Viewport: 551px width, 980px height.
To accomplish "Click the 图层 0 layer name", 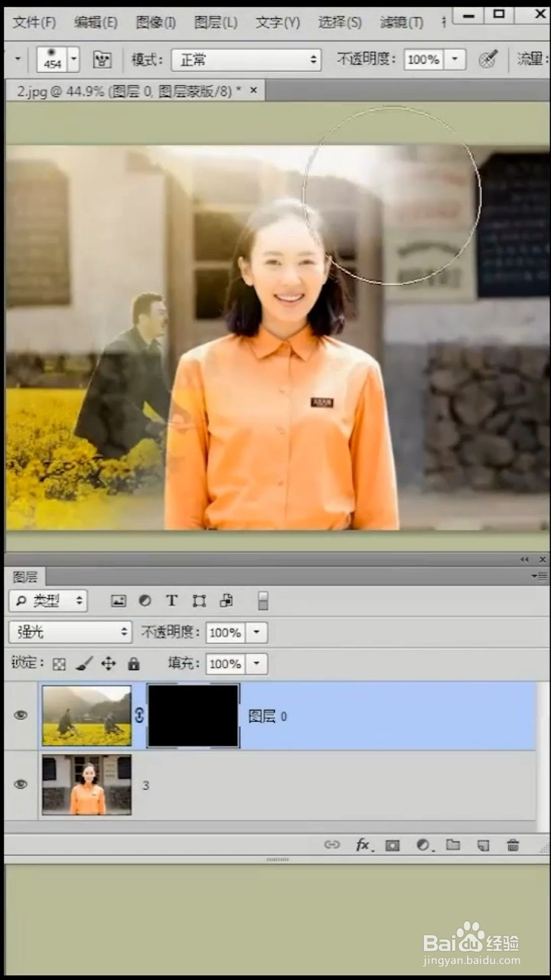I will (267, 717).
